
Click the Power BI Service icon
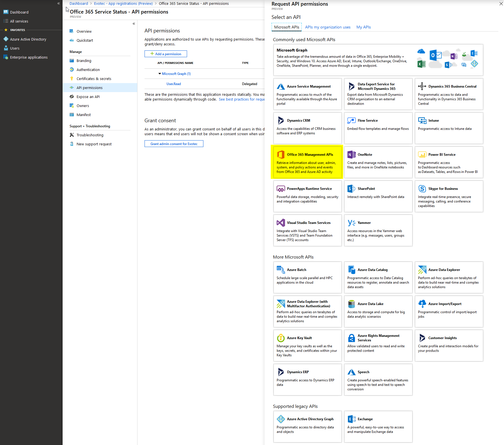[422, 155]
